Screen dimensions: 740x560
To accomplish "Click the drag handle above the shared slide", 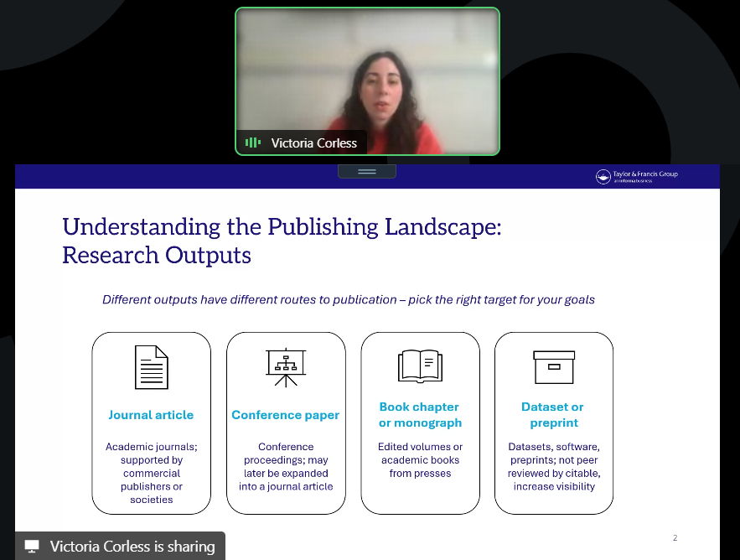I will pyautogui.click(x=367, y=171).
